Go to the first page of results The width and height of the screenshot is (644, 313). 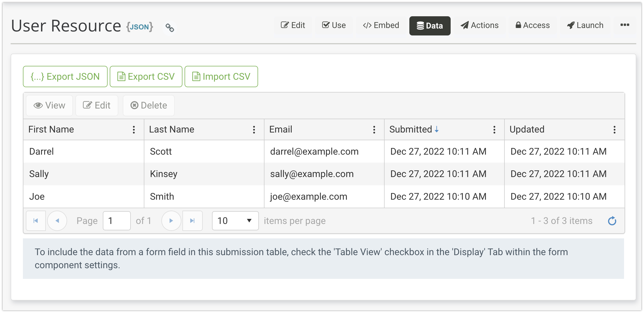36,221
